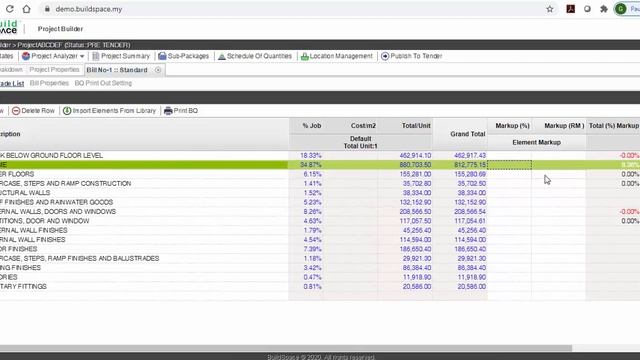Click the 7.39% job value

[x=312, y=249]
